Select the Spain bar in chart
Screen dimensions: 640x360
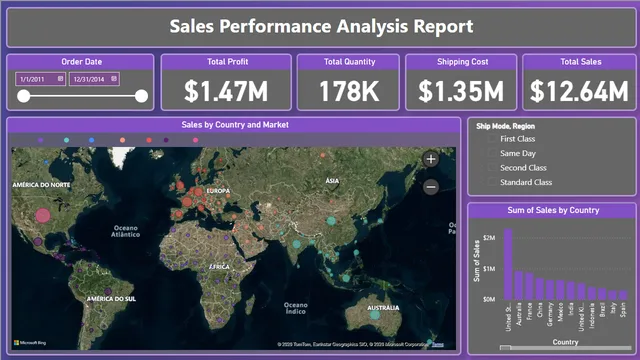tap(623, 295)
